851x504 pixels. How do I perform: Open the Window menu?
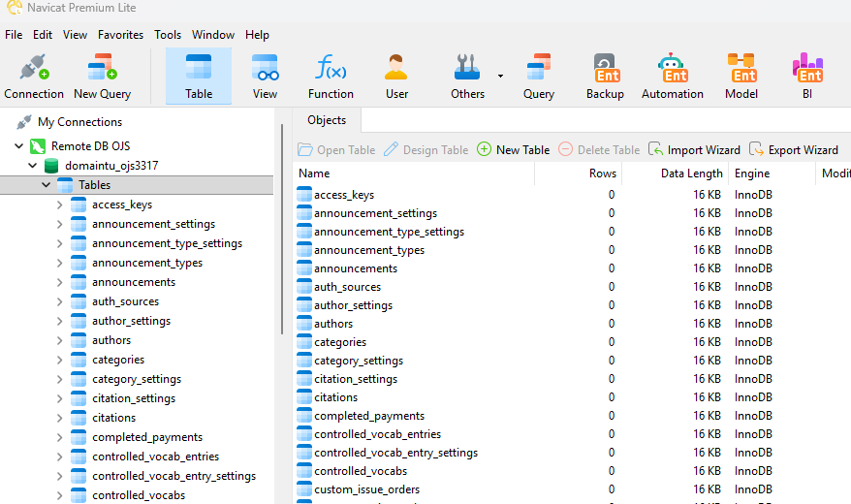213,35
